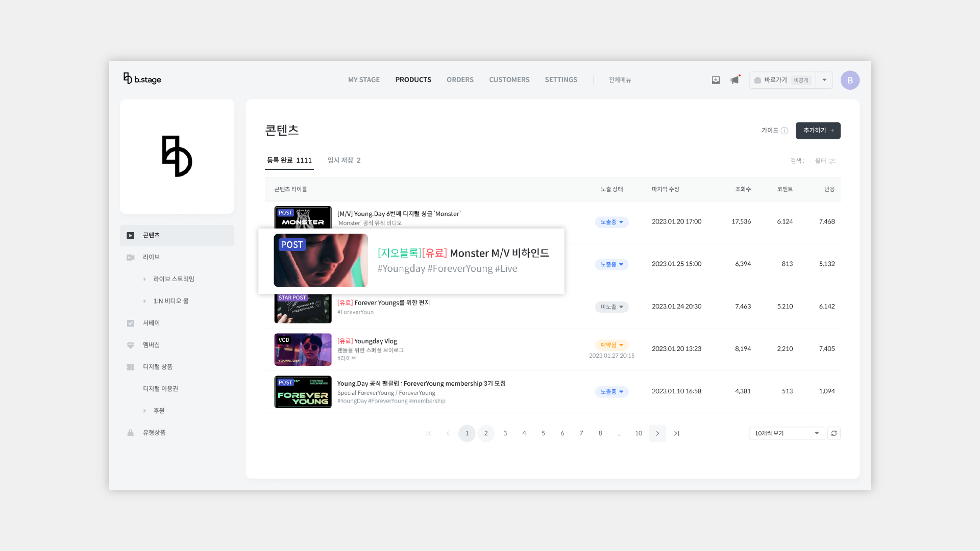
Task: Open the user avatar B
Action: coord(850,80)
